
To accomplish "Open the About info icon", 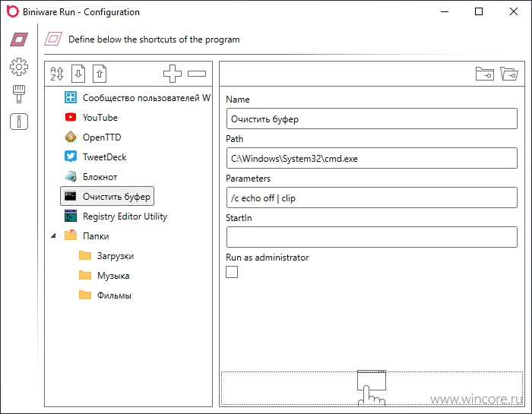I will [x=19, y=122].
